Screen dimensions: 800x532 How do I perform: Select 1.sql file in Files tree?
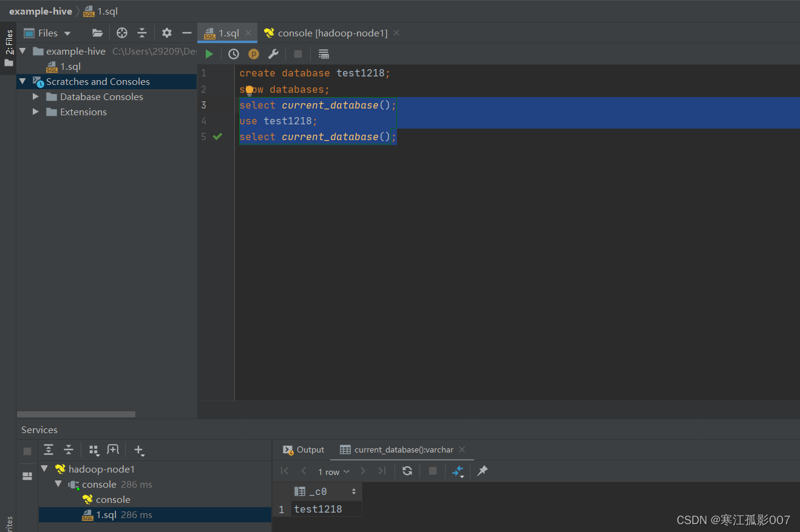[x=64, y=66]
